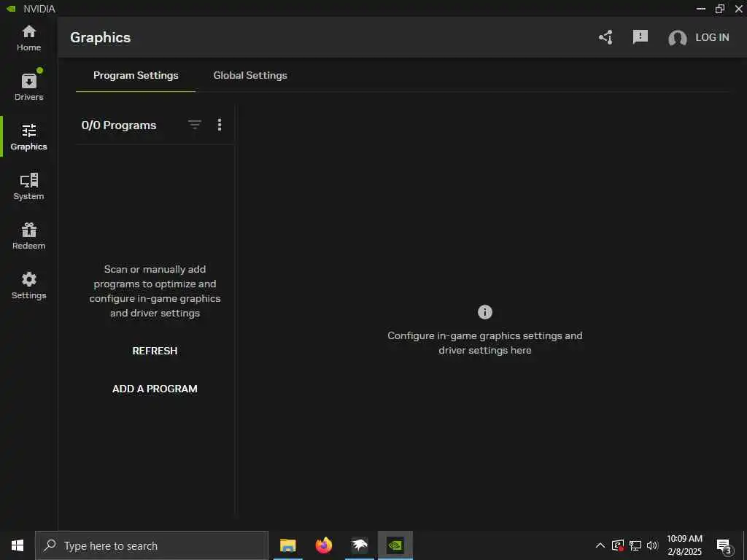
Task: Open File Explorer from taskbar
Action: [287, 545]
